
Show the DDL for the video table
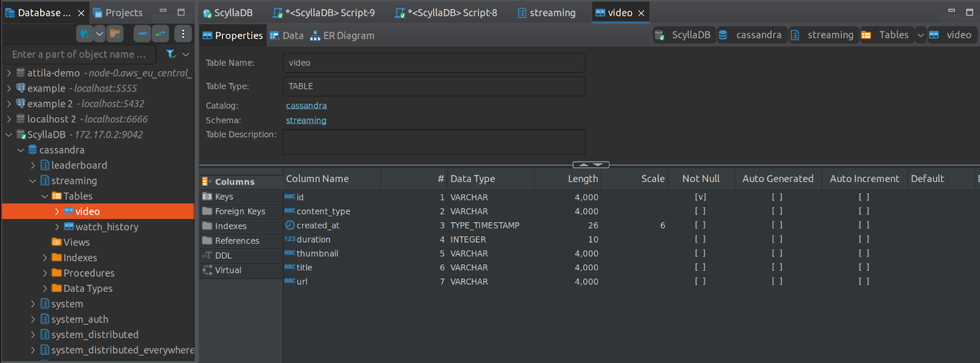coord(241,256)
